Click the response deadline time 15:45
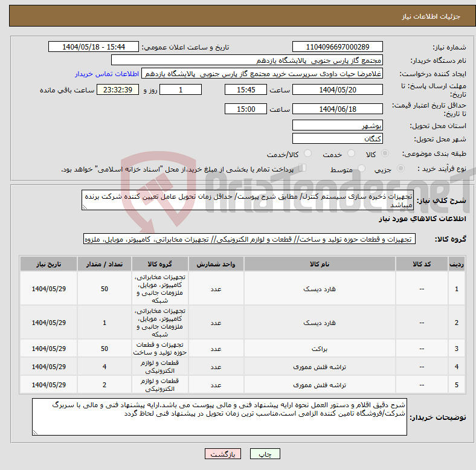Screen dimensions: 476x470 [246, 89]
